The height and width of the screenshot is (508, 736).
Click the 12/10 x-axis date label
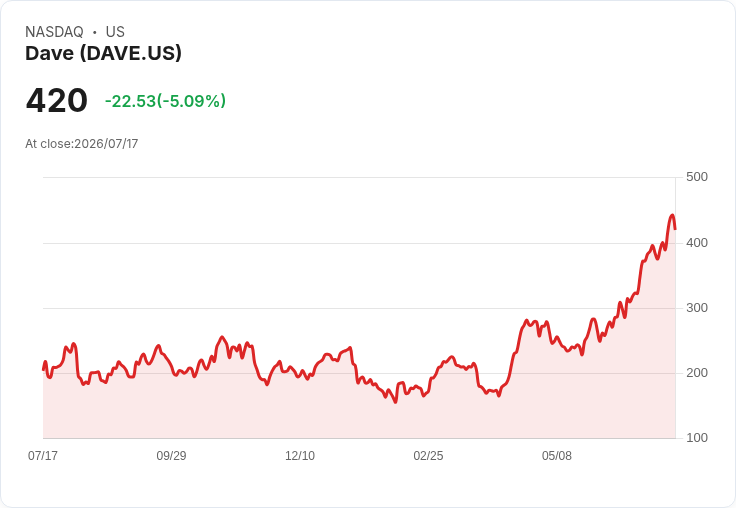300,455
